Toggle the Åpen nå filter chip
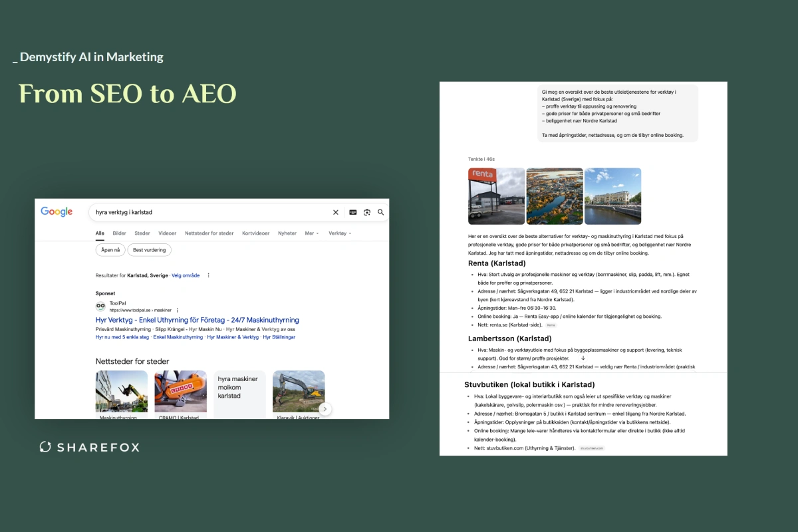Viewport: 798px width, 532px height. coord(110,250)
